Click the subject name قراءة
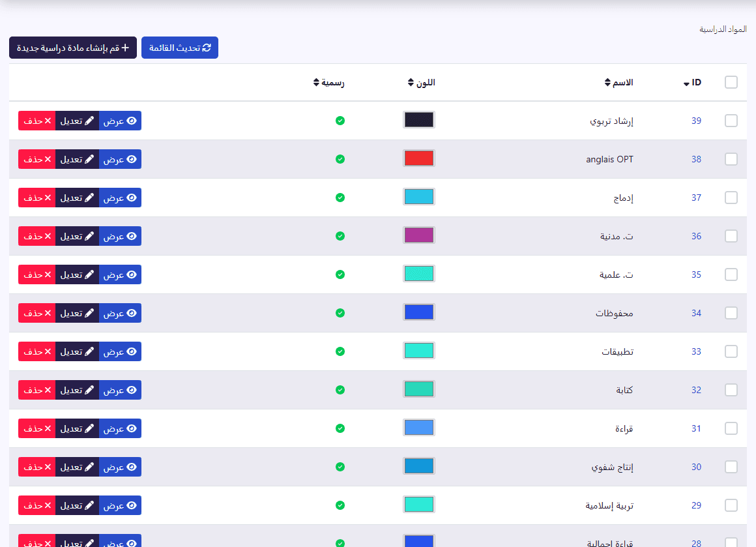The width and height of the screenshot is (756, 547). click(624, 428)
